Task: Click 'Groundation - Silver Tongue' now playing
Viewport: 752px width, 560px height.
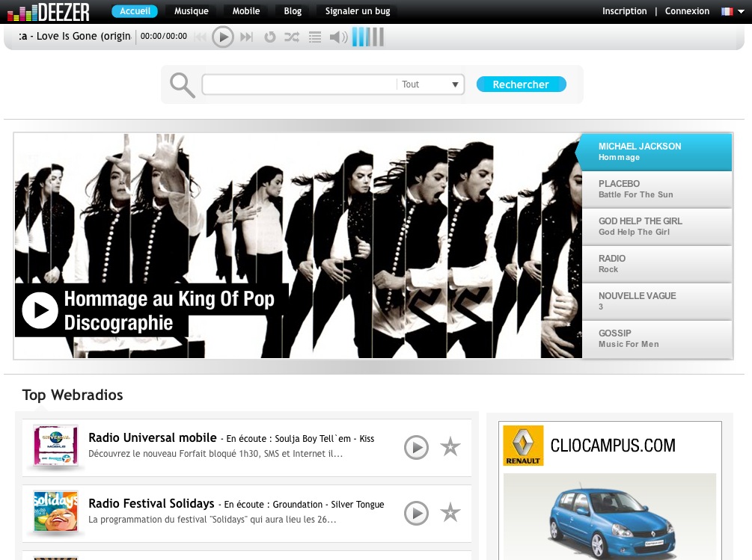Action: click(328, 505)
